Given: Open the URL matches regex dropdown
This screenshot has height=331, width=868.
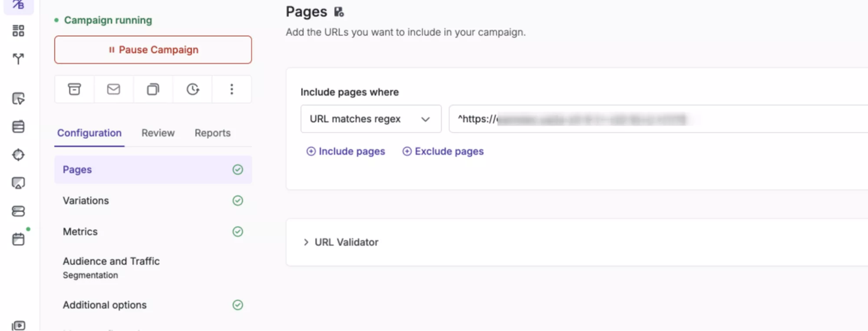Looking at the screenshot, I should [x=370, y=119].
